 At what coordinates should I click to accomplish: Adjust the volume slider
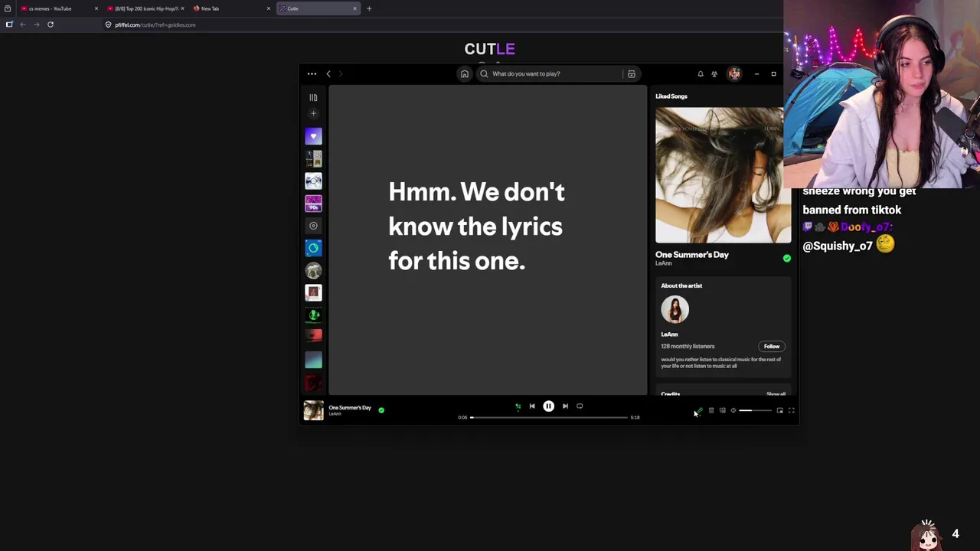pos(756,411)
